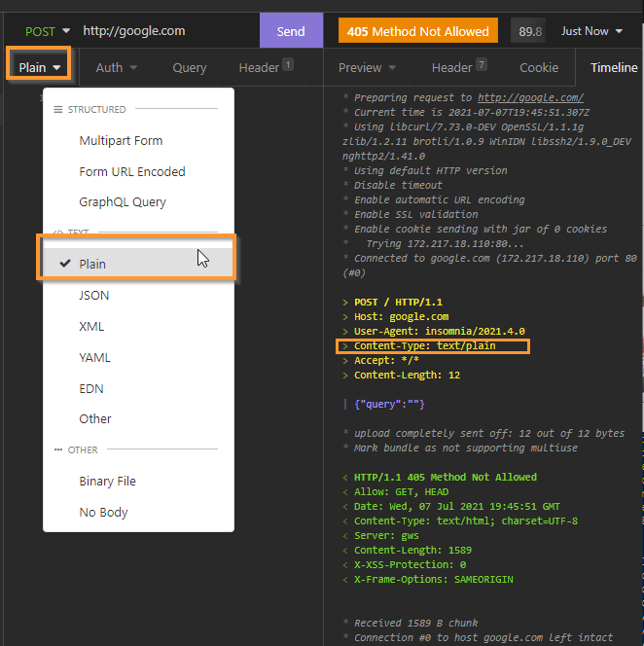Click the Accept: */* request line
644x646 pixels.
(x=386, y=361)
